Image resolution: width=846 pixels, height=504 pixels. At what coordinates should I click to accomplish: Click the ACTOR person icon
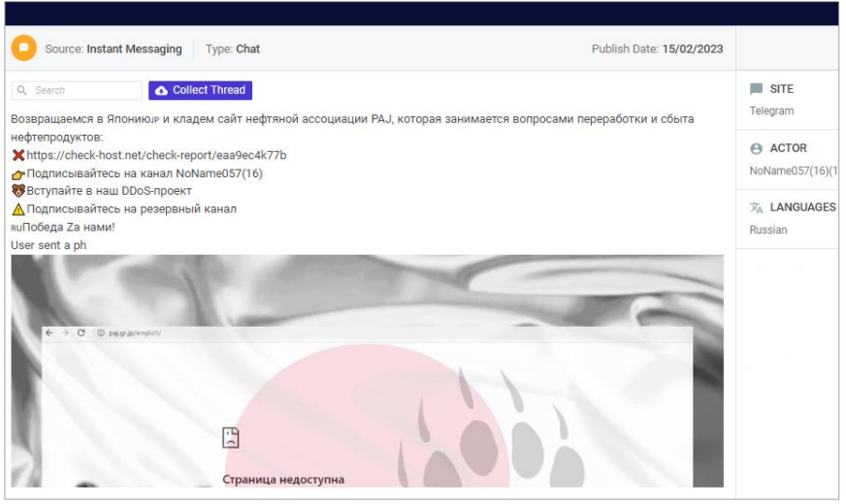pyautogui.click(x=757, y=148)
